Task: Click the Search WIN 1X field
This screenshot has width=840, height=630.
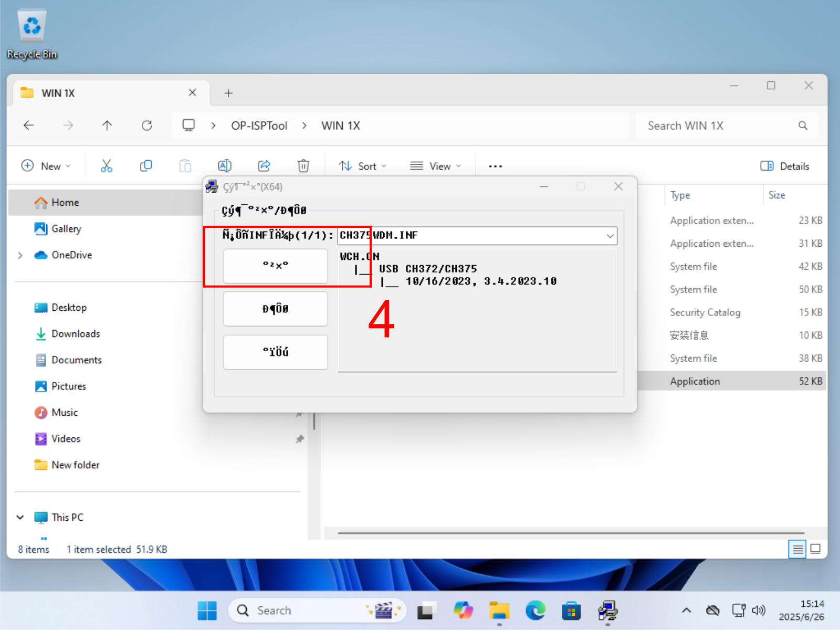Action: click(x=727, y=125)
